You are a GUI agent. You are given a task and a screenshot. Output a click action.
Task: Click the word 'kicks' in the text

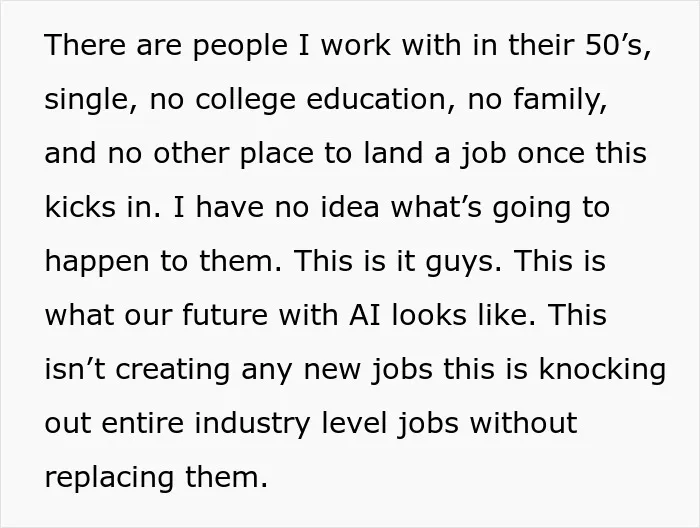pos(80,207)
